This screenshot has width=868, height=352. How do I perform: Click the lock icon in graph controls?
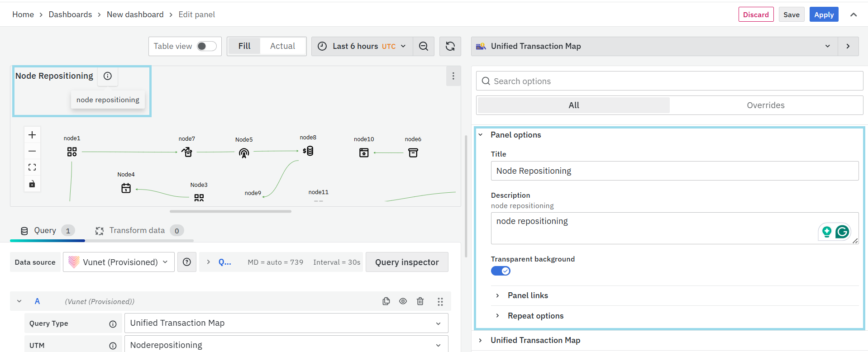click(32, 184)
